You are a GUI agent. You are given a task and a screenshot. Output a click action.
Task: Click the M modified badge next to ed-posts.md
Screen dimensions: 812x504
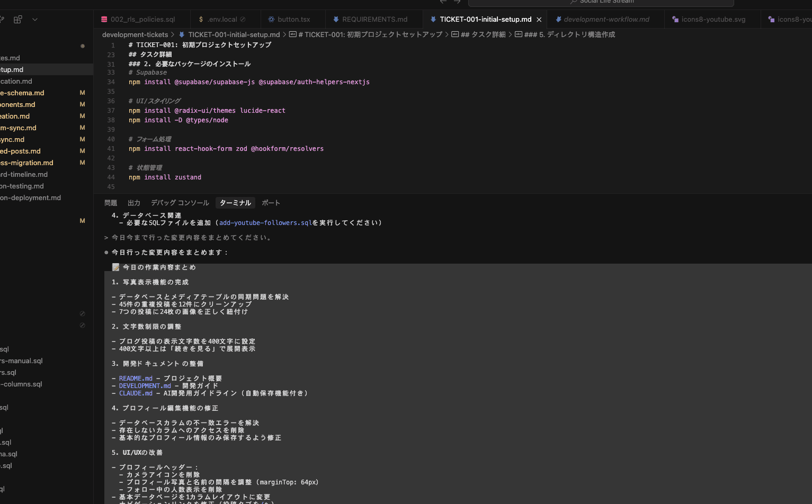(82, 151)
